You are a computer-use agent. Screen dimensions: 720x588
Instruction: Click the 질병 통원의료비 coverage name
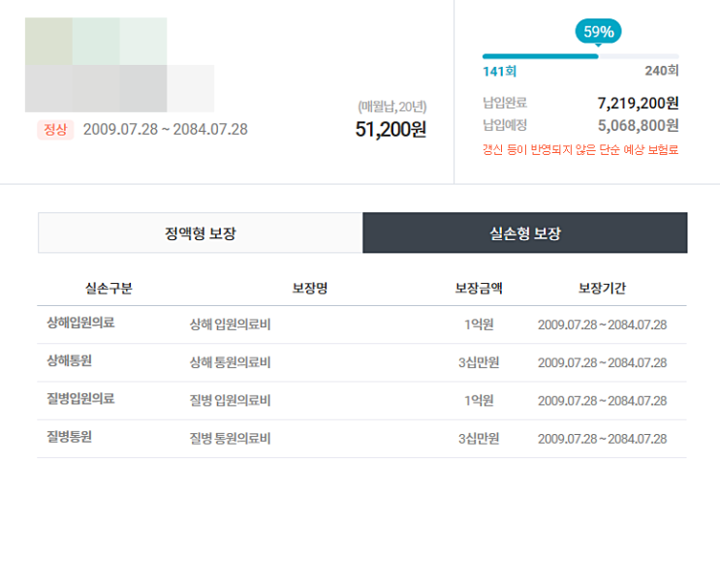(230, 439)
